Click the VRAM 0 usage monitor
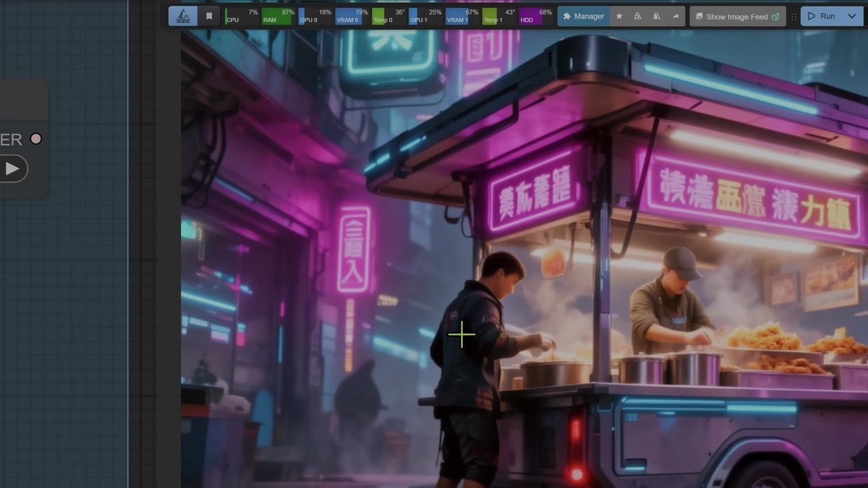Screen dimensions: 868x488 click(352, 16)
